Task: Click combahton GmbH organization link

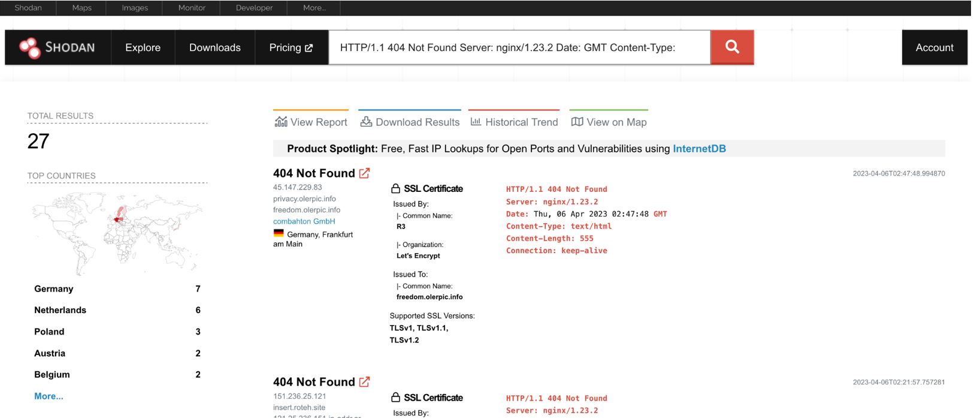Action: pyautogui.click(x=304, y=221)
